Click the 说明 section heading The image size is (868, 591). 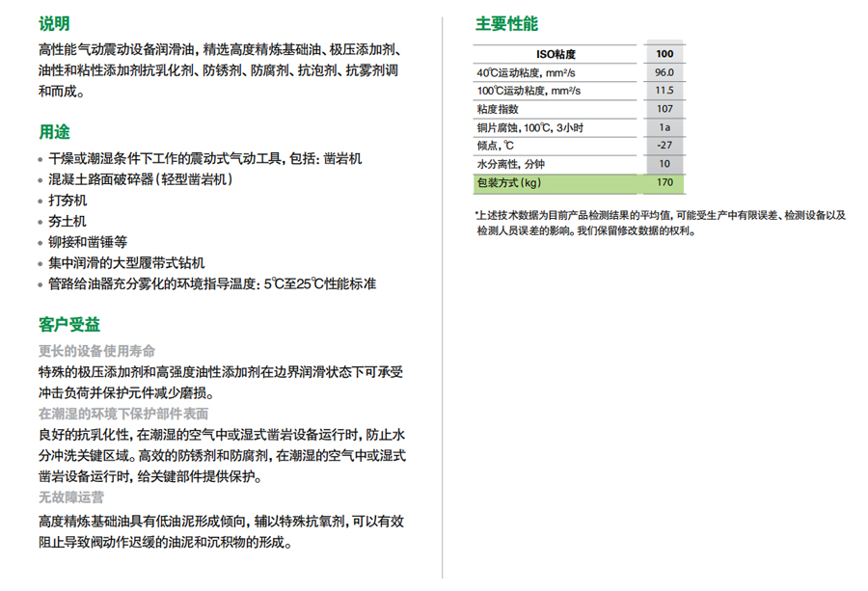[x=54, y=24]
